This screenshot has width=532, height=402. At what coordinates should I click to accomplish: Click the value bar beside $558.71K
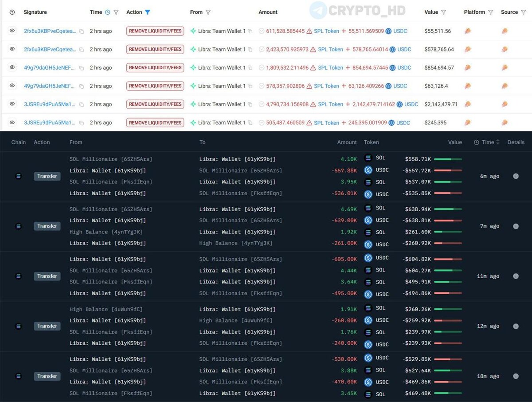448,159
